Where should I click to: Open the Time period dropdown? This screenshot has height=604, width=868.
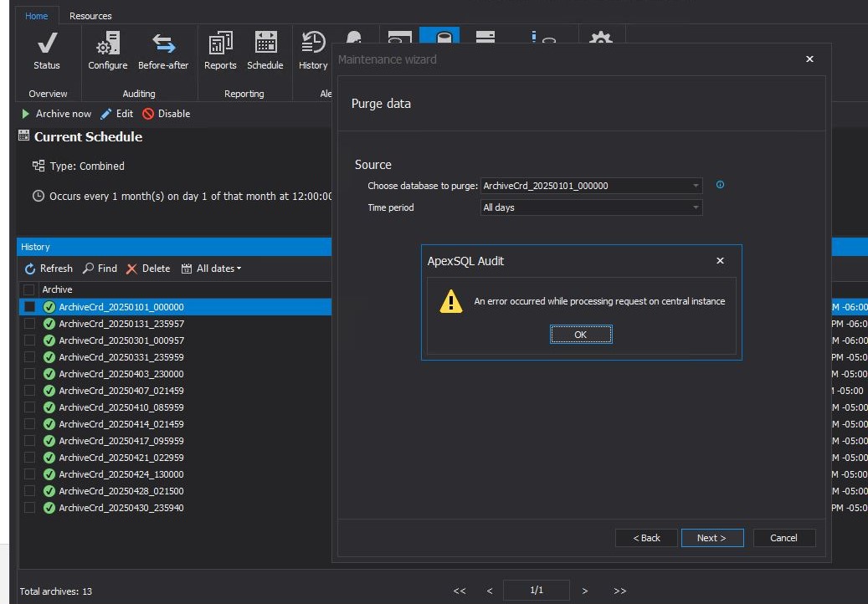(x=591, y=207)
